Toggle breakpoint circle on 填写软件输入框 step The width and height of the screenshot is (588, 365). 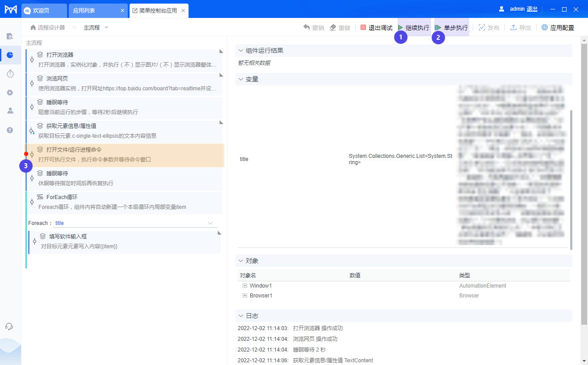(x=34, y=241)
